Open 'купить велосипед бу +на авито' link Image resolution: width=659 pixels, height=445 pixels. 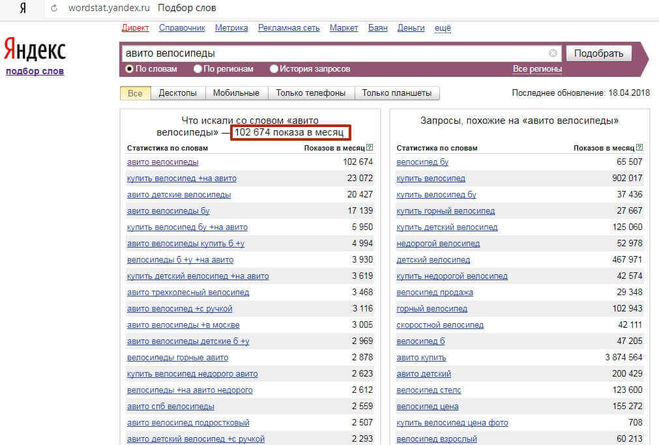(187, 227)
